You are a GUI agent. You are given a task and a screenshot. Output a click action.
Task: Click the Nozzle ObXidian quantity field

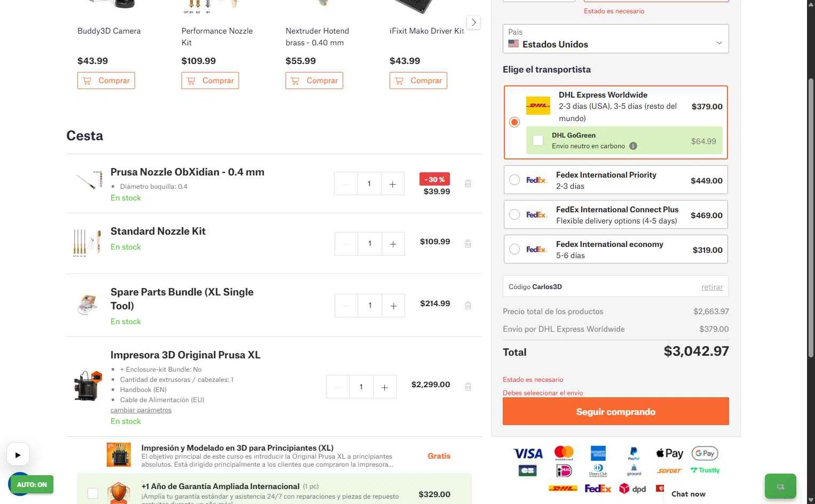click(369, 184)
